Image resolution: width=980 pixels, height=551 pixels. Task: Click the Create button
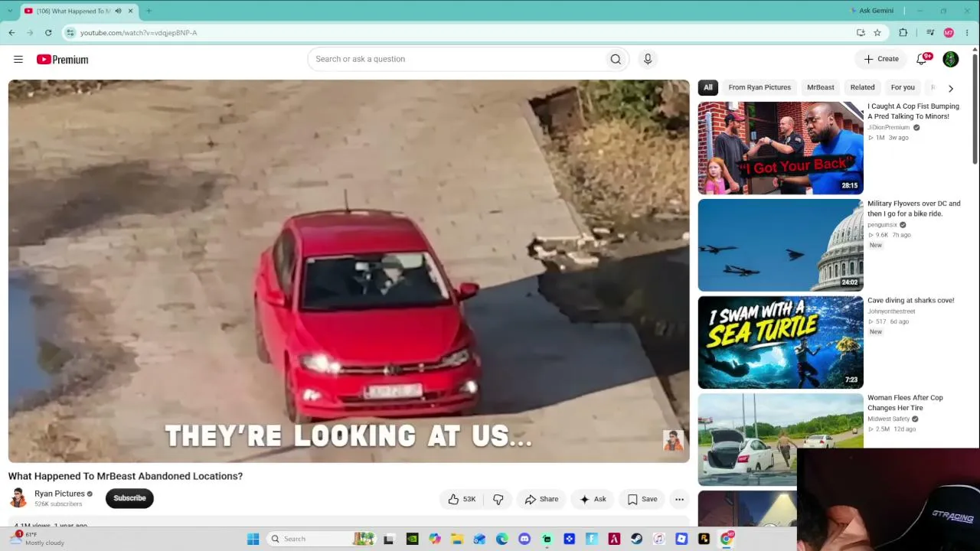pos(881,59)
